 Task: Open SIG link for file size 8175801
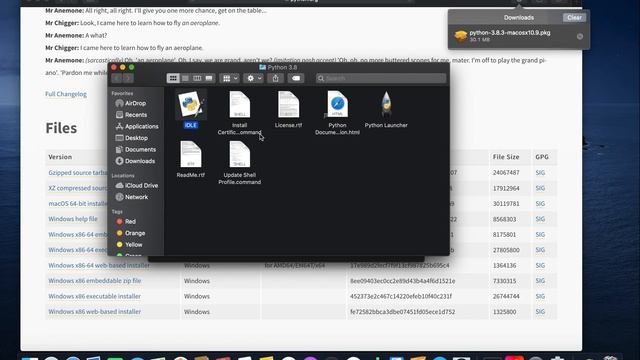tap(540, 235)
